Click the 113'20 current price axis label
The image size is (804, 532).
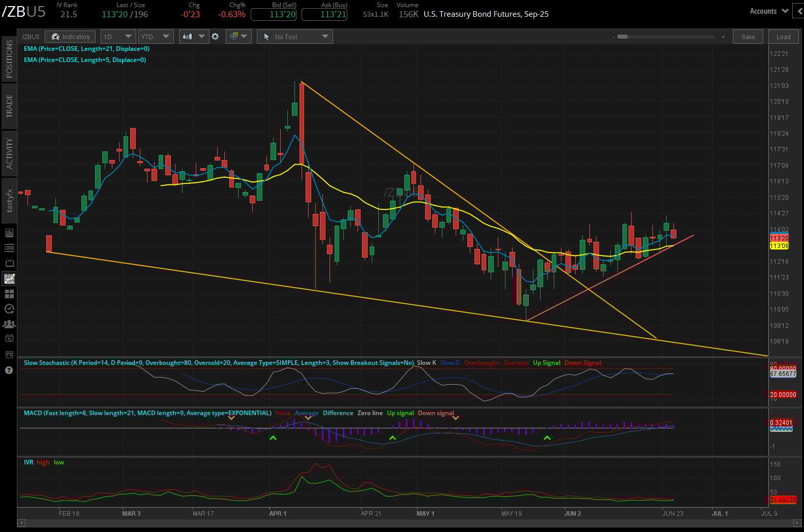pos(779,238)
